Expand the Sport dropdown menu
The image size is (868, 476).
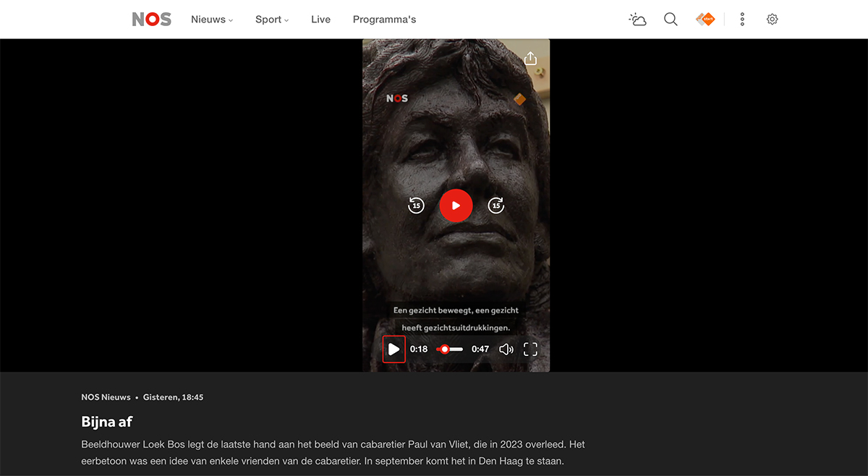point(271,20)
